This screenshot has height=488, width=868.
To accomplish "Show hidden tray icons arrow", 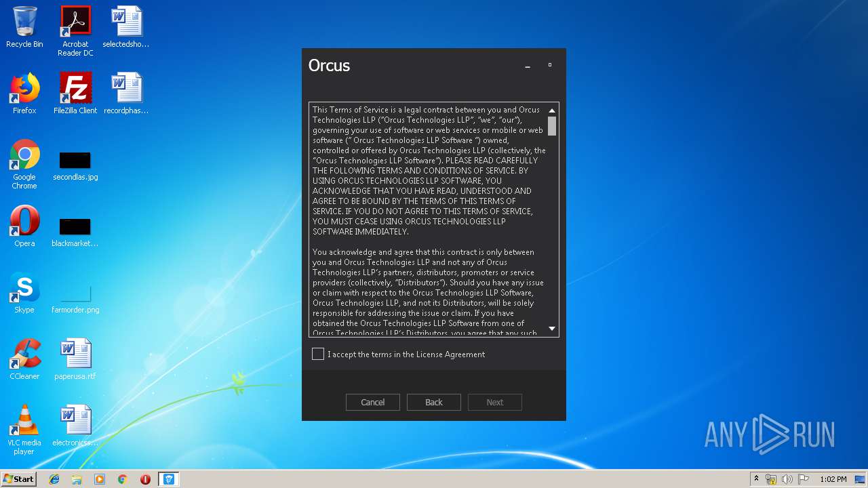I will point(756,479).
